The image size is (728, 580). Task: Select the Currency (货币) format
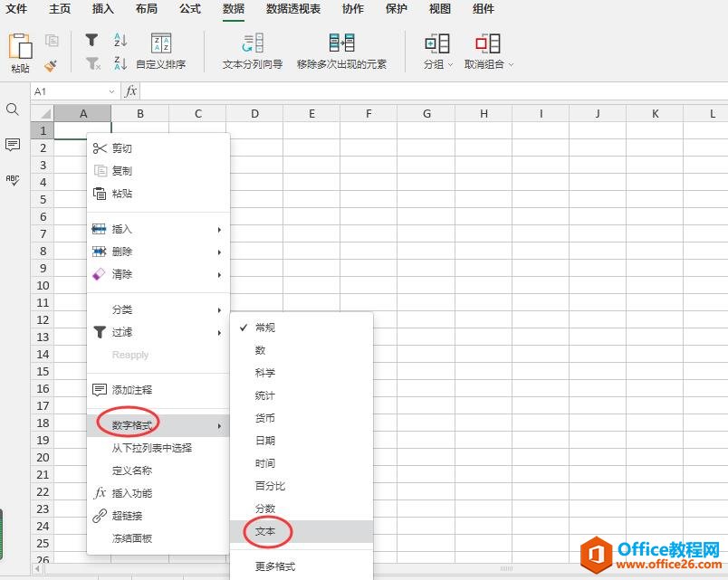point(302,418)
